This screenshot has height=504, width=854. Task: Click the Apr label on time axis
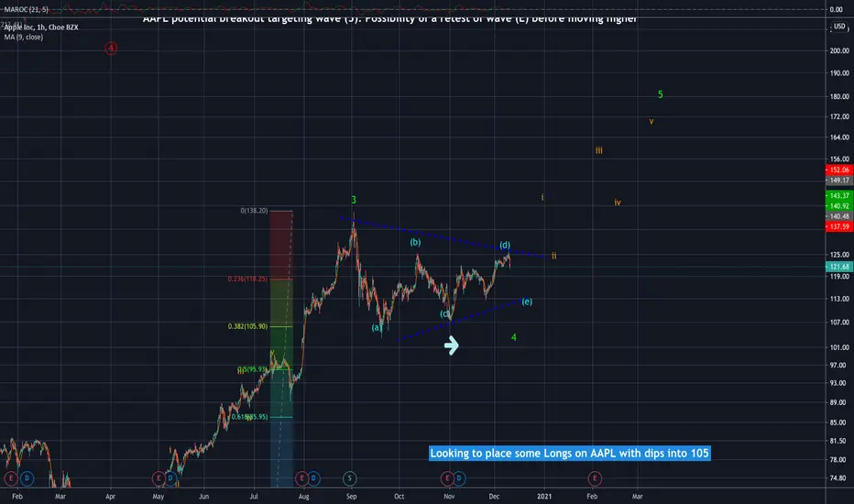(111, 497)
